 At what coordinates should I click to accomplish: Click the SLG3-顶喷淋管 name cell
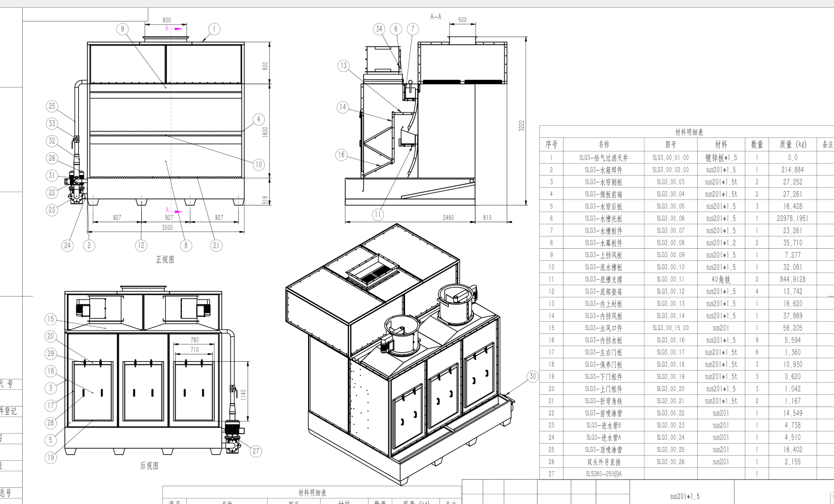tap(603, 450)
